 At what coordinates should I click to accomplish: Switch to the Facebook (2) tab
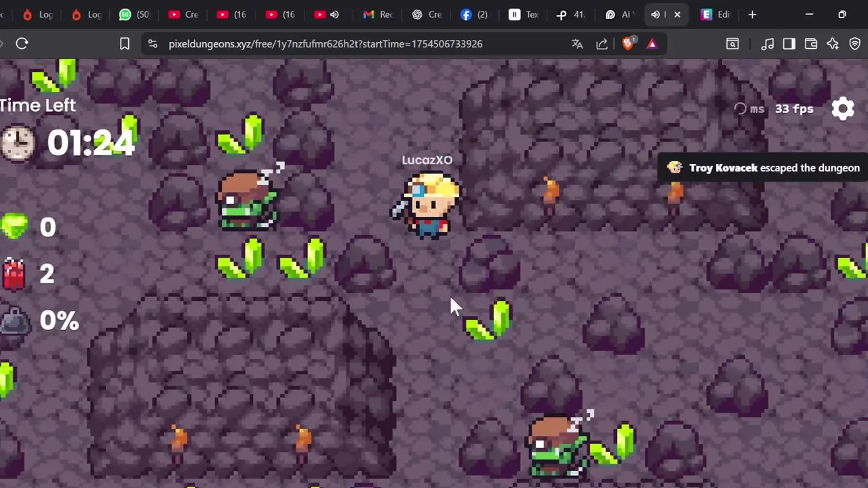[475, 14]
